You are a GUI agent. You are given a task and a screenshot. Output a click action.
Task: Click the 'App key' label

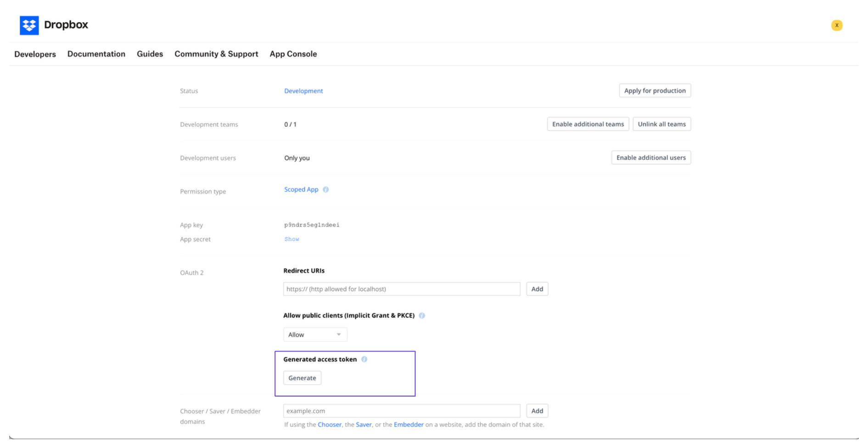[191, 225]
